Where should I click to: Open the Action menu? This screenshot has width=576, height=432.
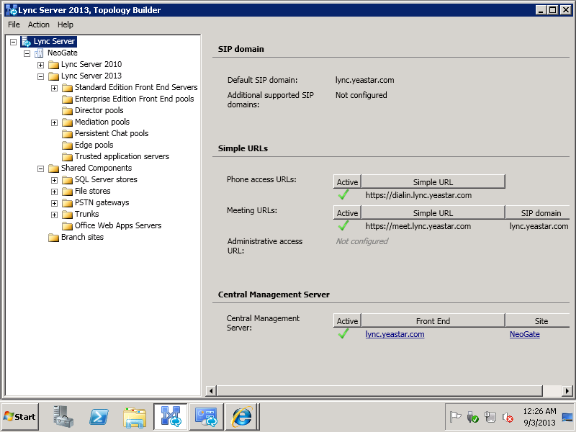click(x=39, y=25)
